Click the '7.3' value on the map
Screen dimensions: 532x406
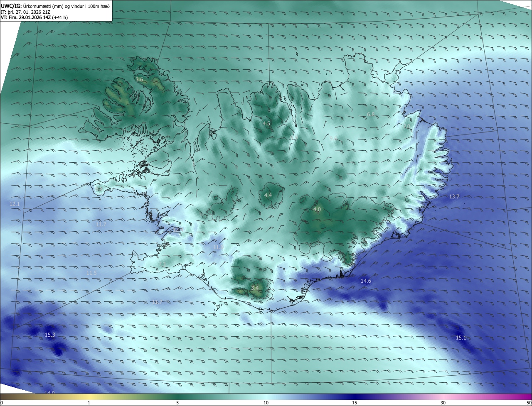pyautogui.click(x=163, y=264)
